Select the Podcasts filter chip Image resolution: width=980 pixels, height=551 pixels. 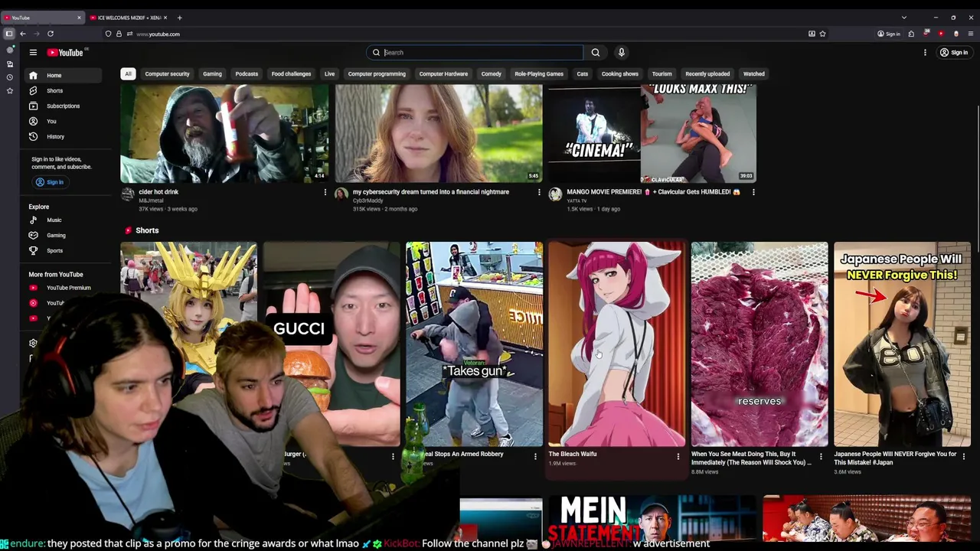click(x=247, y=73)
